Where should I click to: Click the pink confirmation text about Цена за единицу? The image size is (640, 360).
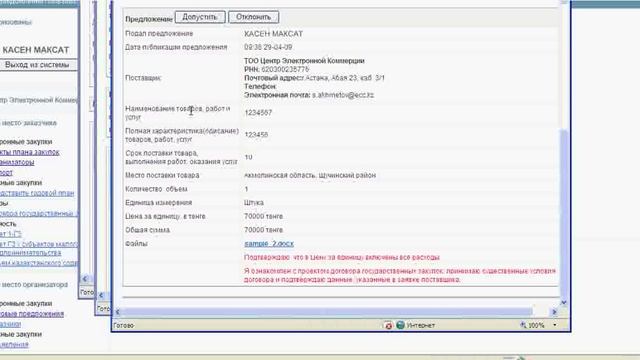(342, 258)
